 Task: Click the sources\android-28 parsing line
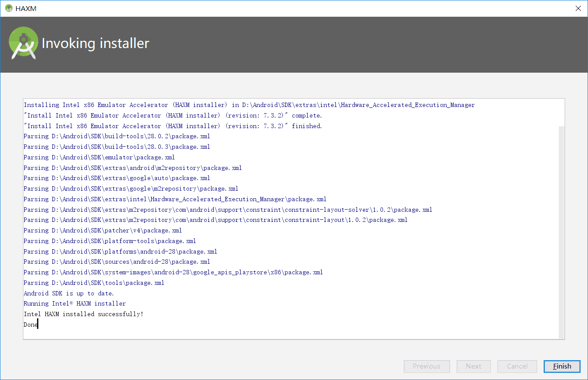(x=117, y=262)
